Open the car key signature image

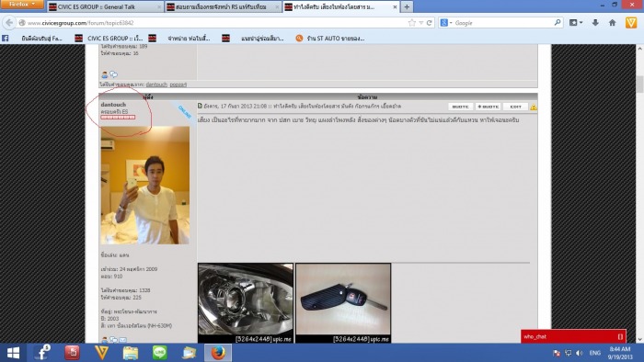point(343,303)
